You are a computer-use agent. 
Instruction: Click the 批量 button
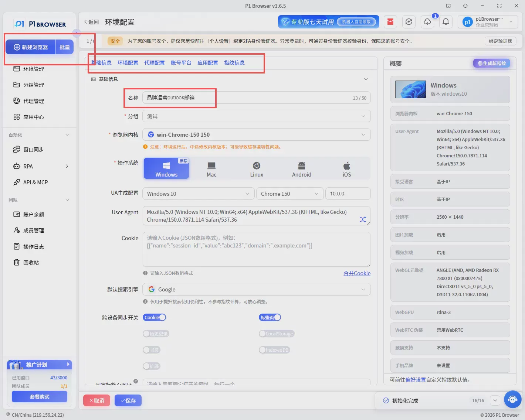(x=65, y=47)
